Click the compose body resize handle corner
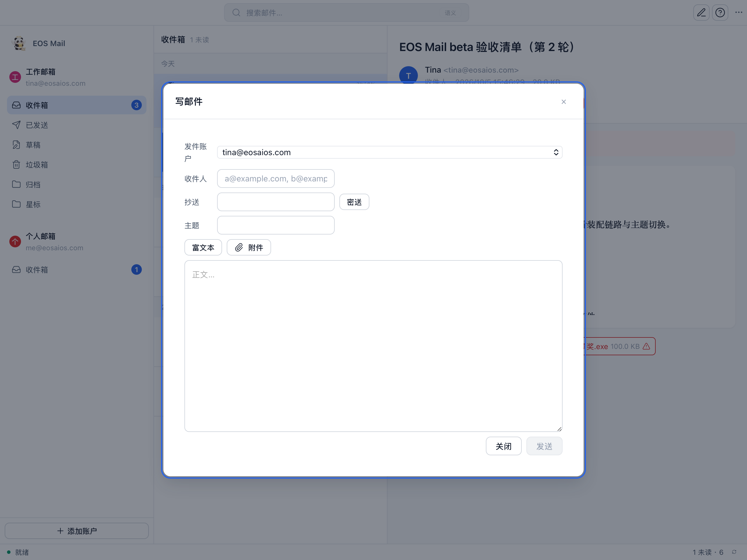747x560 pixels. (x=559, y=429)
